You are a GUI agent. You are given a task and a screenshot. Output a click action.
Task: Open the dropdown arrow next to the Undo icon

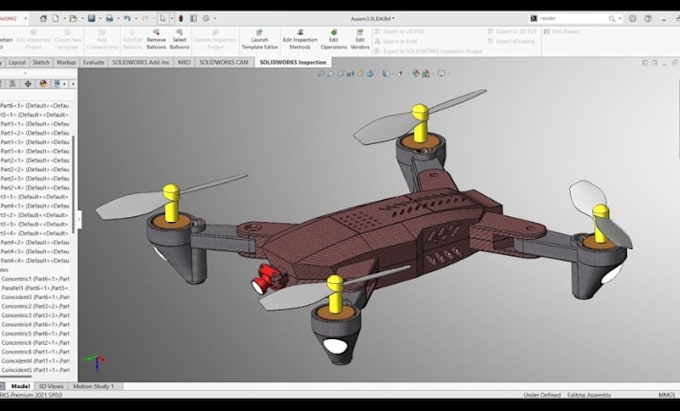pyautogui.click(x=135, y=19)
